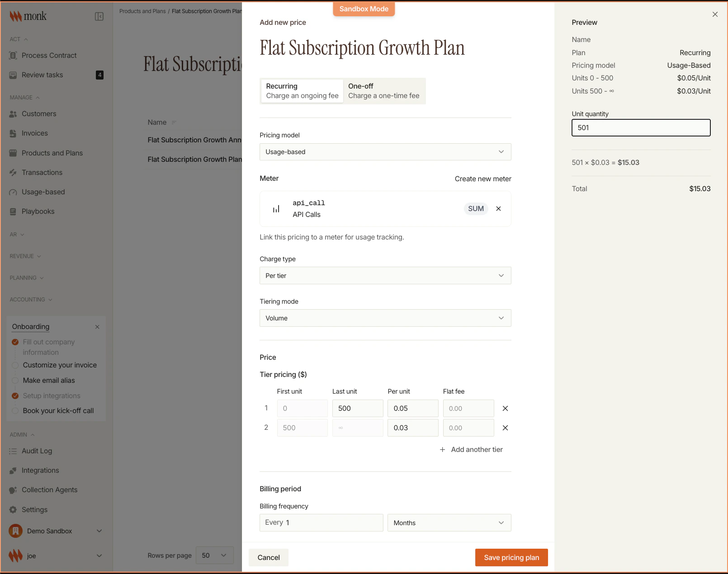Check Book your kick-off call task
This screenshot has height=574, width=728.
15,410
